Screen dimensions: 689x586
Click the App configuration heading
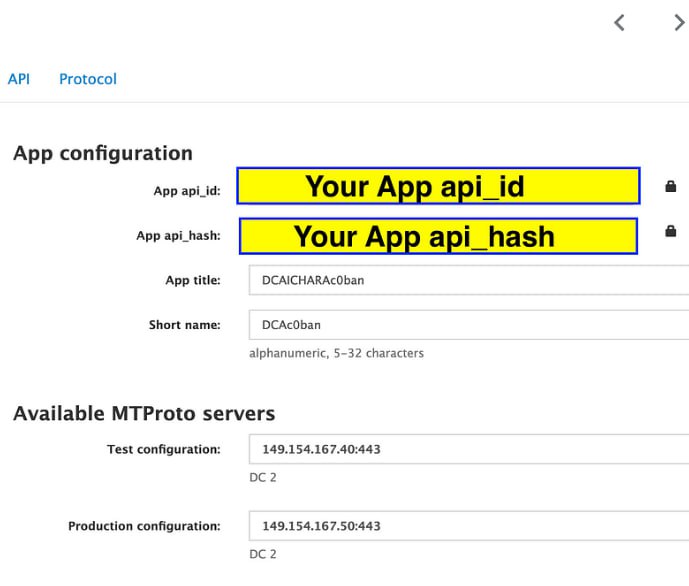pos(103,153)
